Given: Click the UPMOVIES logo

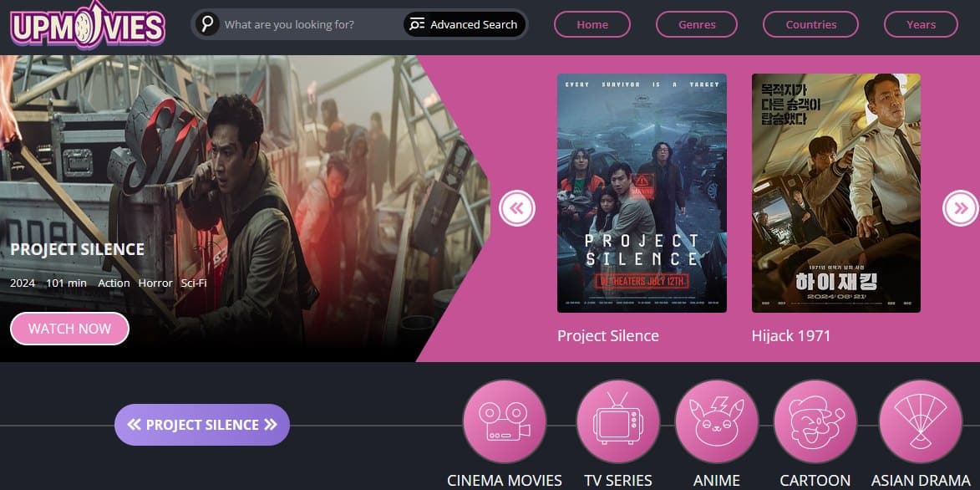Looking at the screenshot, I should coord(88,26).
